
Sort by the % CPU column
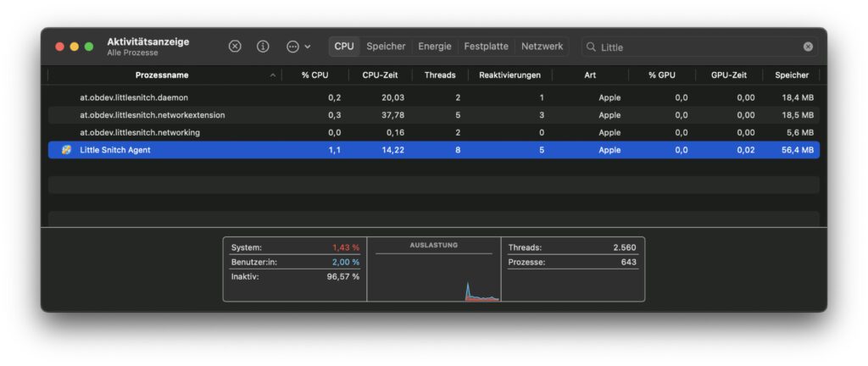point(314,75)
